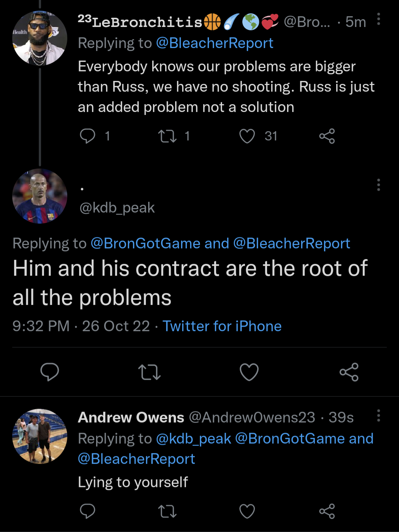This screenshot has height=532, width=399.
Task: Share the kdb_peak main tweet
Action: coord(349,372)
